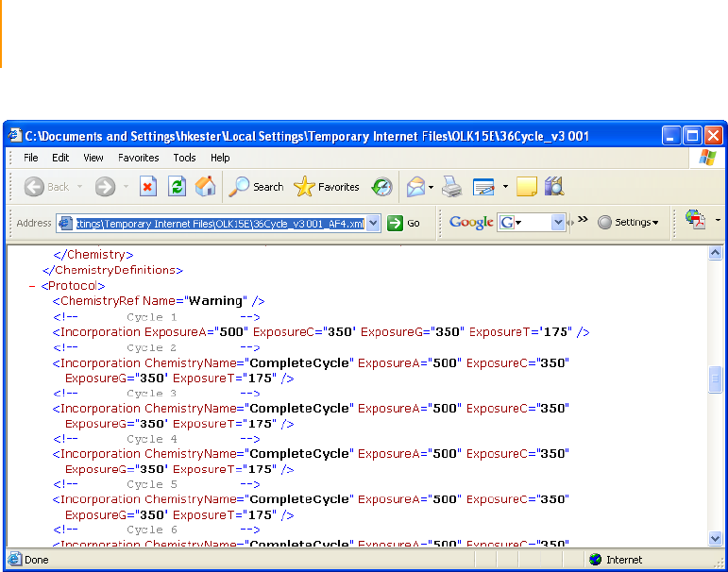
Task: Open the Google search box dropdown
Action: click(558, 223)
